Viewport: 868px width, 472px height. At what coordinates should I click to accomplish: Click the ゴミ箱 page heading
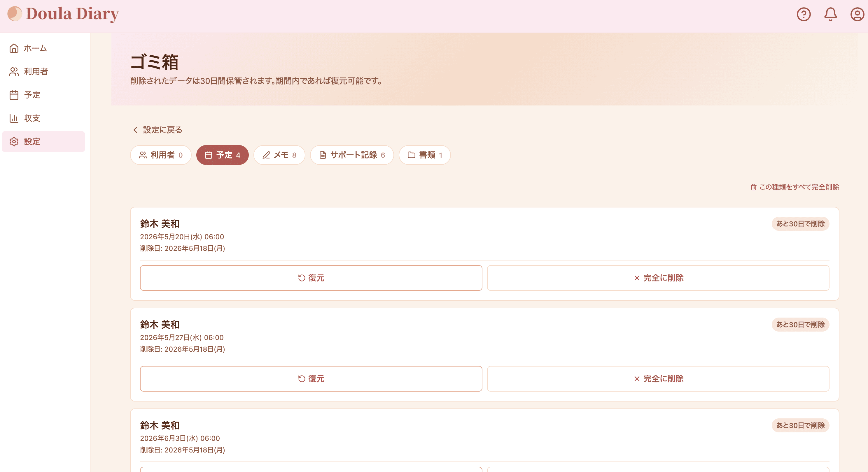click(x=154, y=62)
